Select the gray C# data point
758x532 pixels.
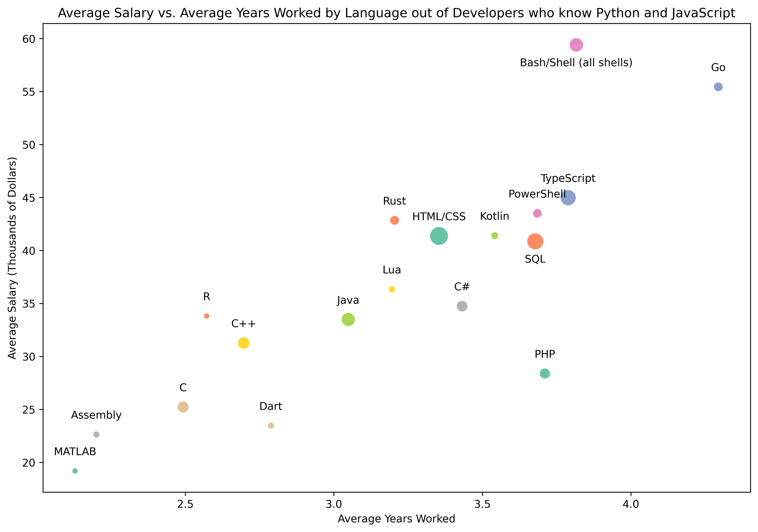coord(462,306)
